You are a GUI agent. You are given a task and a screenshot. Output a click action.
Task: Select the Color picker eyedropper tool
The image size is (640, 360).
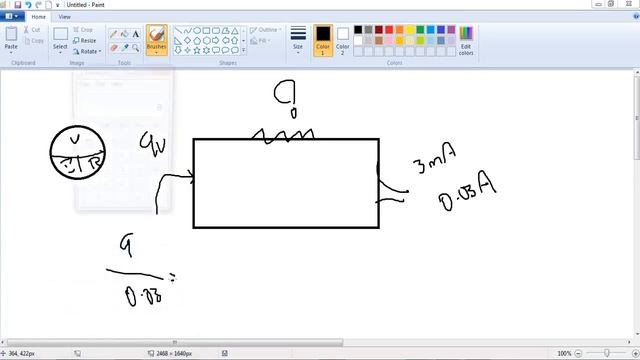tap(125, 48)
